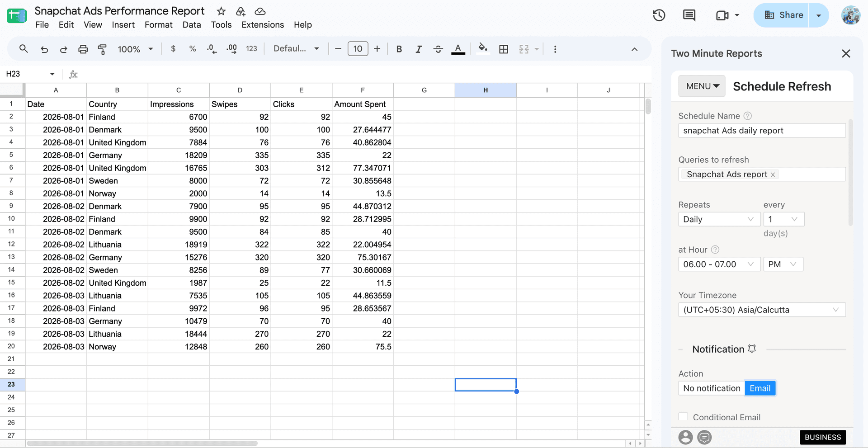Viewport: 868px width, 448px height.
Task: Toggle italic formatting
Action: point(419,49)
